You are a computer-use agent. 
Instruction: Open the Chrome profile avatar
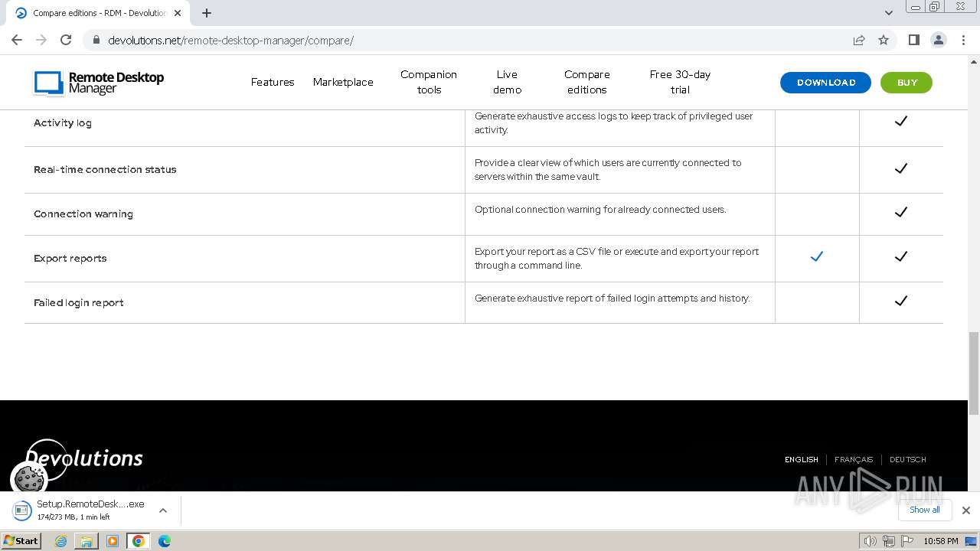[938, 40]
